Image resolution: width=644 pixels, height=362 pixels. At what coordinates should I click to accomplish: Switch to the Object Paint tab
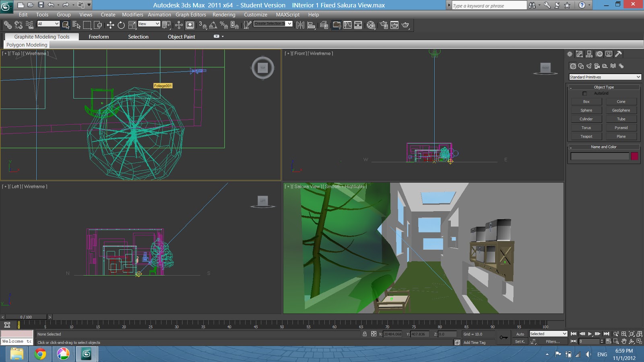pyautogui.click(x=181, y=37)
